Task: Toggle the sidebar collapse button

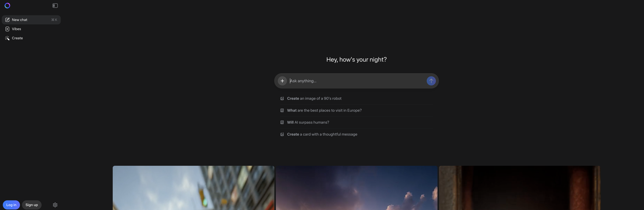Action: (x=55, y=5)
